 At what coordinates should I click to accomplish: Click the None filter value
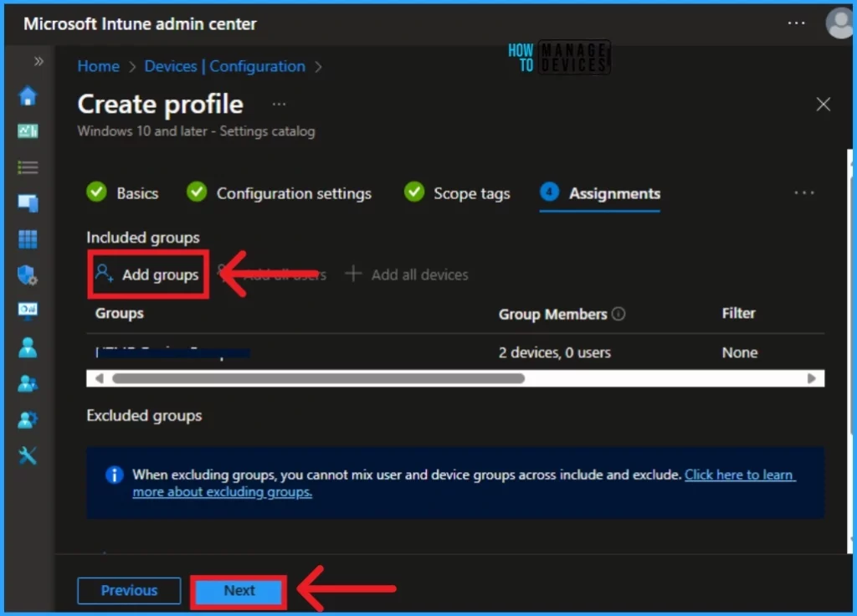(x=740, y=352)
